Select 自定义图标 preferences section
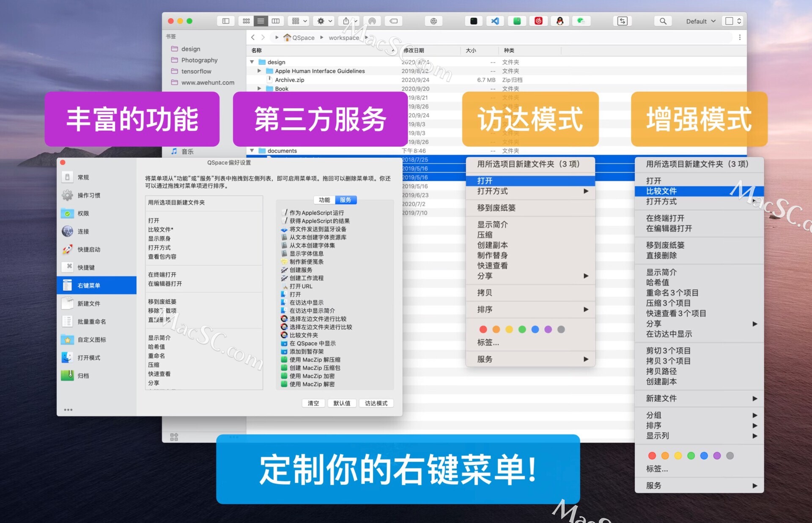Viewport: 812px width, 523px height. (x=97, y=340)
